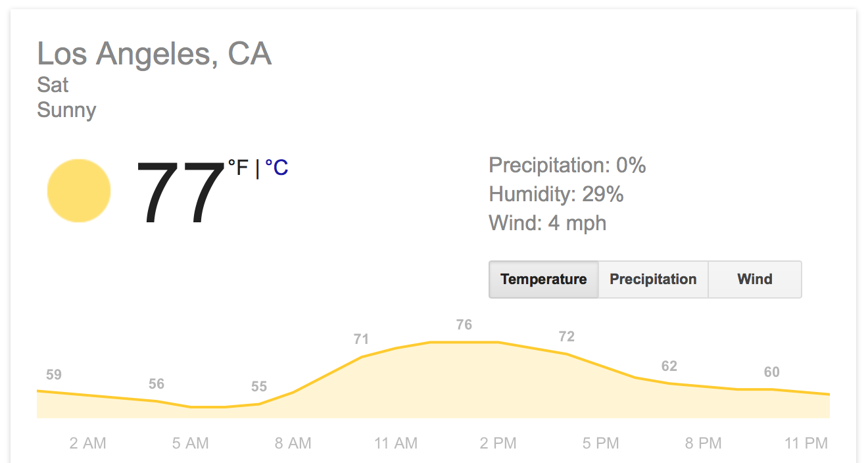Click the 5 AM label on the timeline

(x=190, y=443)
